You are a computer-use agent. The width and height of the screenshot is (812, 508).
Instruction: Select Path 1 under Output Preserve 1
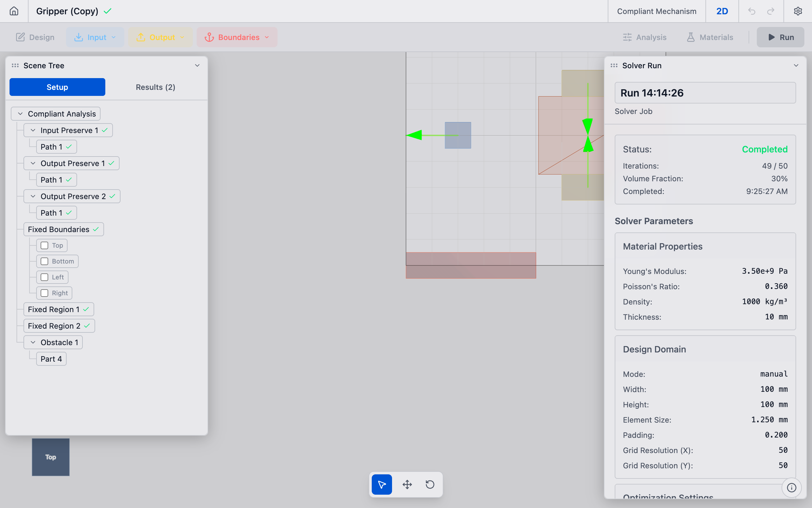(56, 180)
